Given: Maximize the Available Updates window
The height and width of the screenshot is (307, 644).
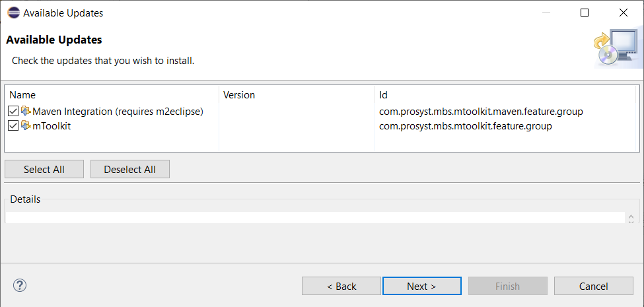Looking at the screenshot, I should 585,13.
